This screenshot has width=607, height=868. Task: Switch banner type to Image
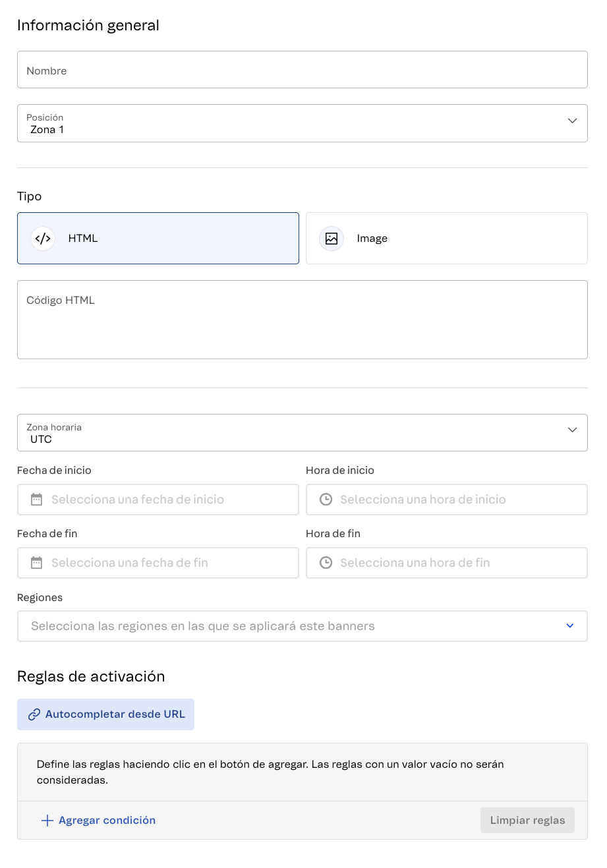tap(446, 238)
